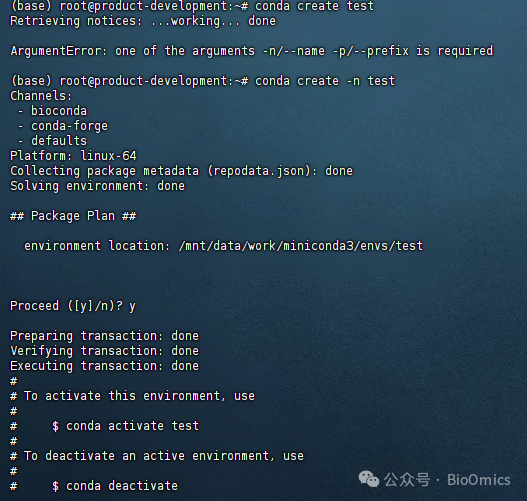
Task: Select the conda-forge channel line
Action: coord(63,126)
